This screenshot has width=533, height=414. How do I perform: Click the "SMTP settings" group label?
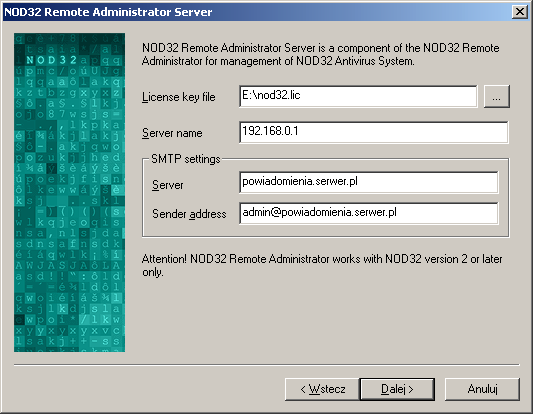(186, 159)
